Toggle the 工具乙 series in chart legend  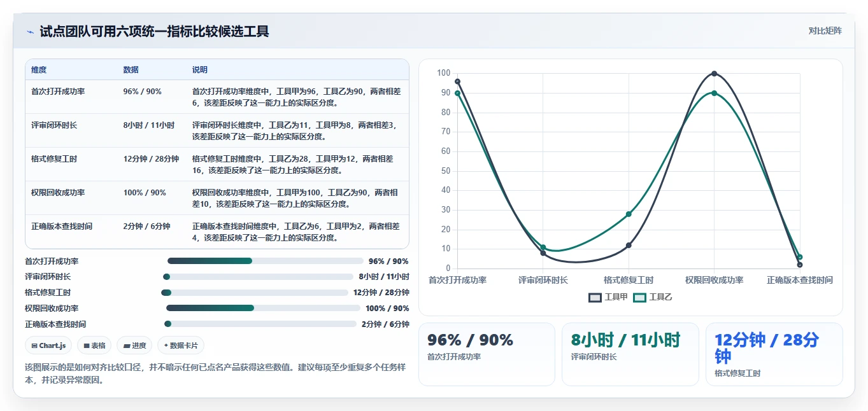653,297
